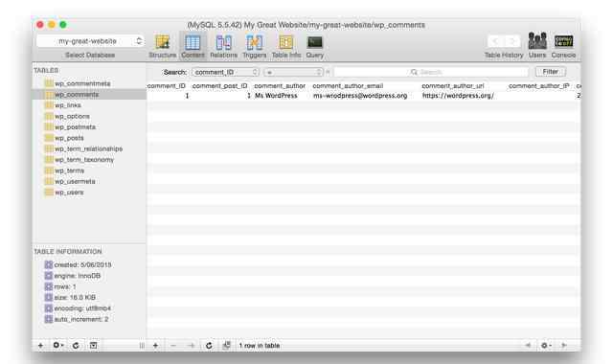This screenshot has height=364, width=613.
Task: Open the sidebar gear actions menu
Action: click(x=58, y=346)
